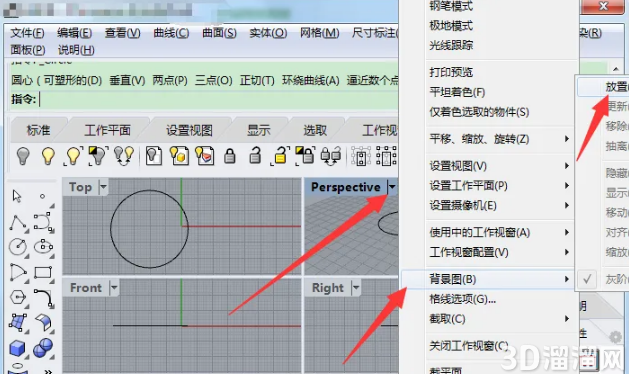Select the surface from corner points tool

(18, 323)
